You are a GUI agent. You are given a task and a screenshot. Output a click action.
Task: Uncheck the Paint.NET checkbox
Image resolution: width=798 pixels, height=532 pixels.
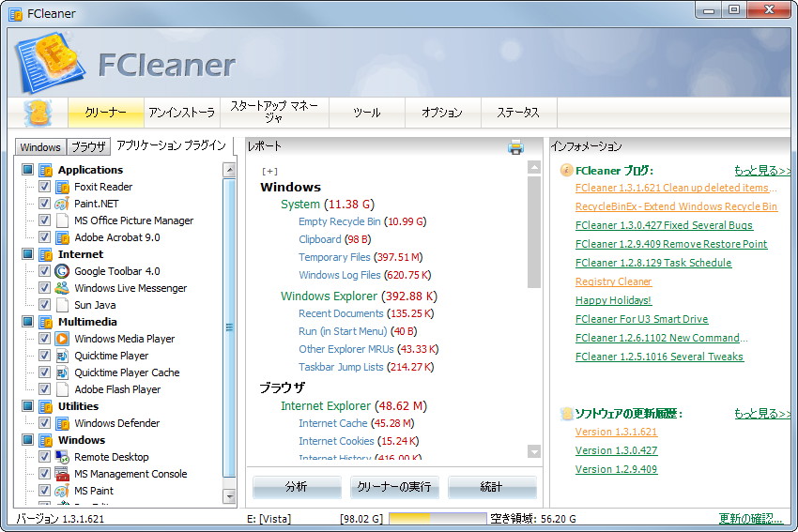(x=44, y=204)
